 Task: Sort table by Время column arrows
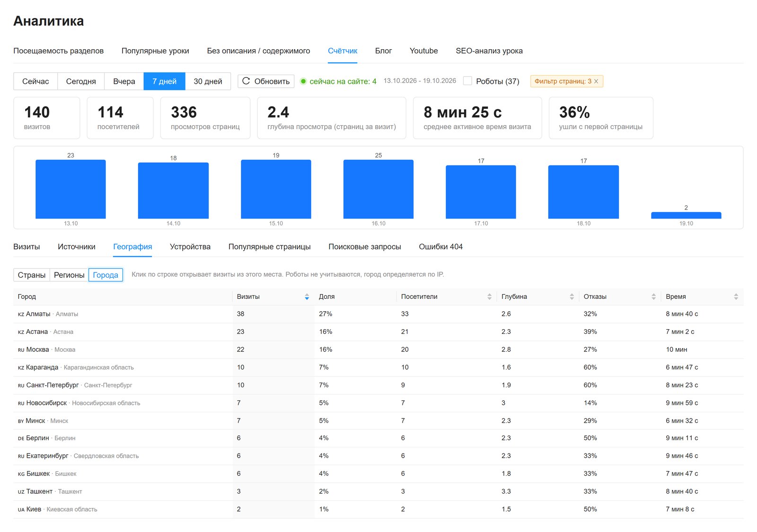click(x=736, y=297)
